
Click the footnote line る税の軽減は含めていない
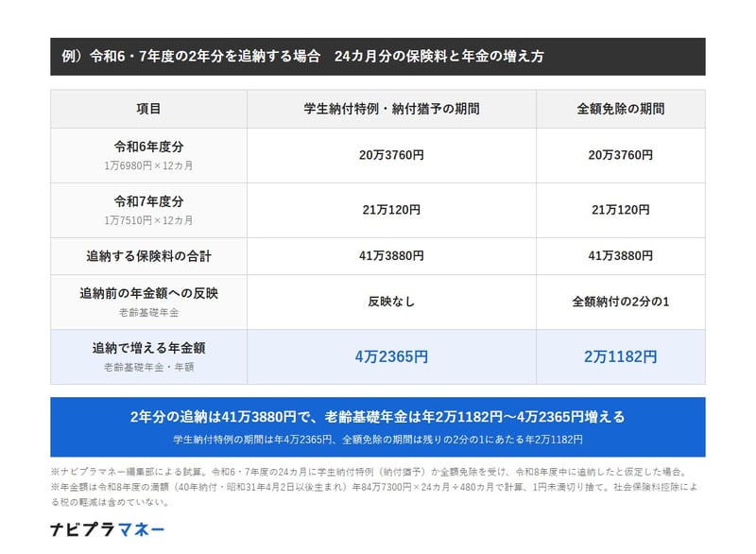(111, 502)
